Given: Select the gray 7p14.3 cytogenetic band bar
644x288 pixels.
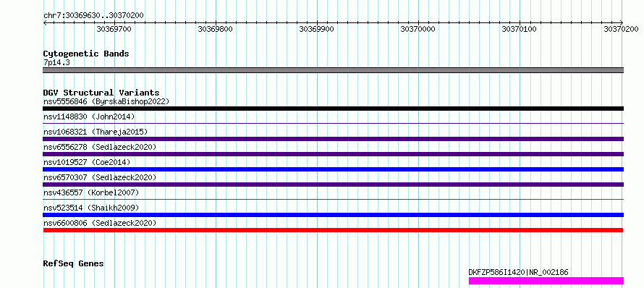Looking at the screenshot, I should [x=333, y=70].
